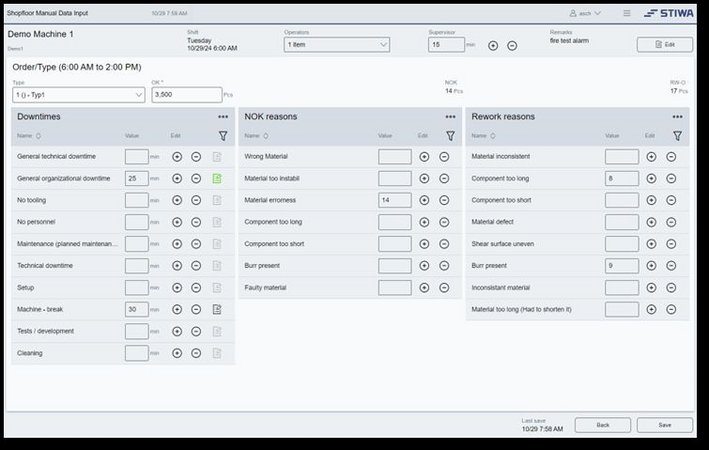709x450 pixels.
Task: Click the Back button
Action: (x=602, y=425)
